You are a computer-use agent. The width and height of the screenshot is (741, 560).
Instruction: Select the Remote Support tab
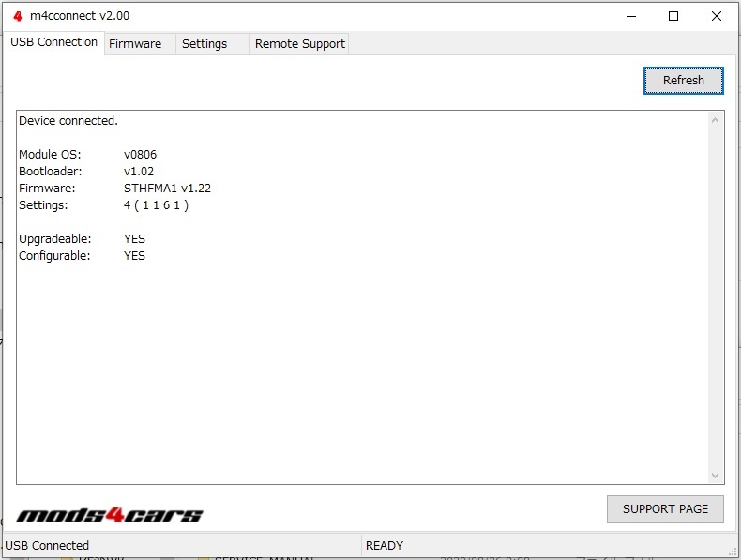pos(299,44)
